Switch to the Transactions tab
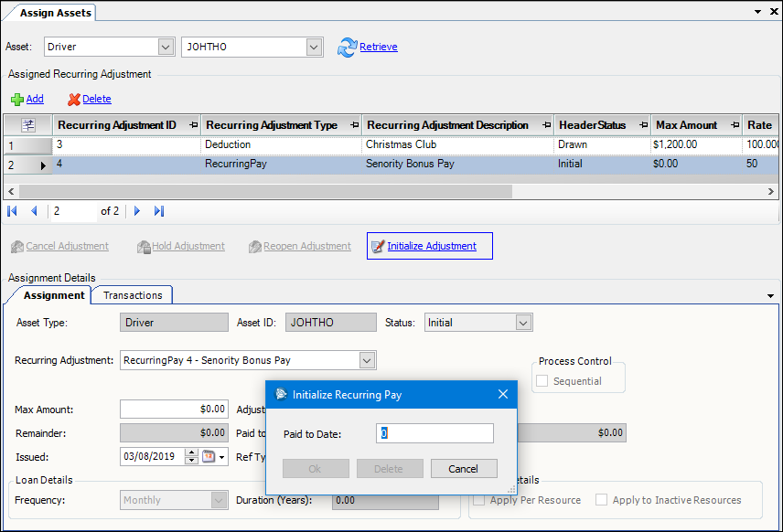 pos(133,295)
